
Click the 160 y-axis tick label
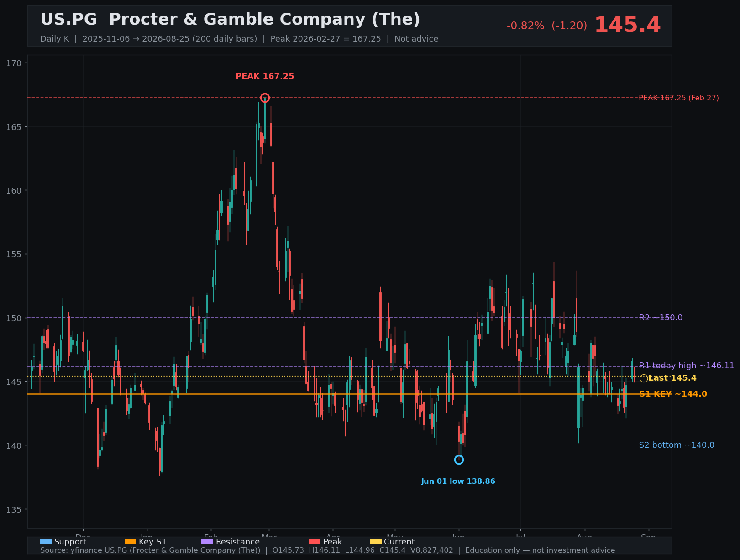pos(14,190)
